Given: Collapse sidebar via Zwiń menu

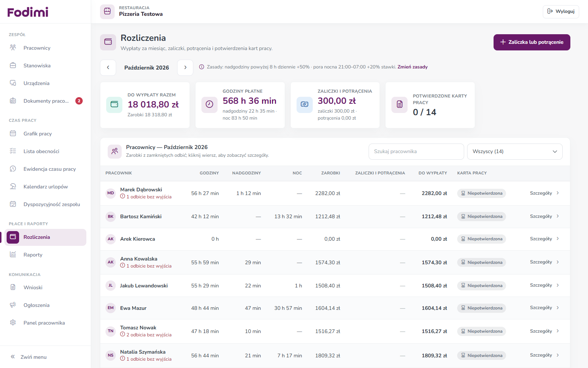Looking at the screenshot, I should pos(29,357).
